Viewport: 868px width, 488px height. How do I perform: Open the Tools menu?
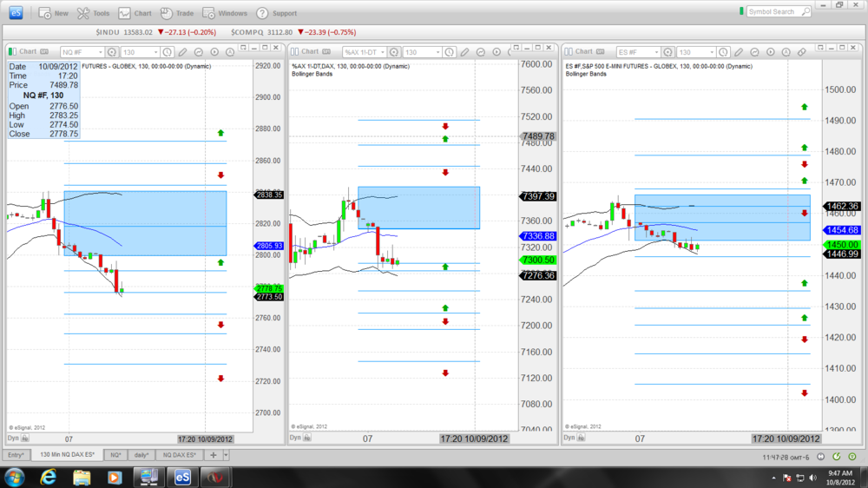coord(93,13)
